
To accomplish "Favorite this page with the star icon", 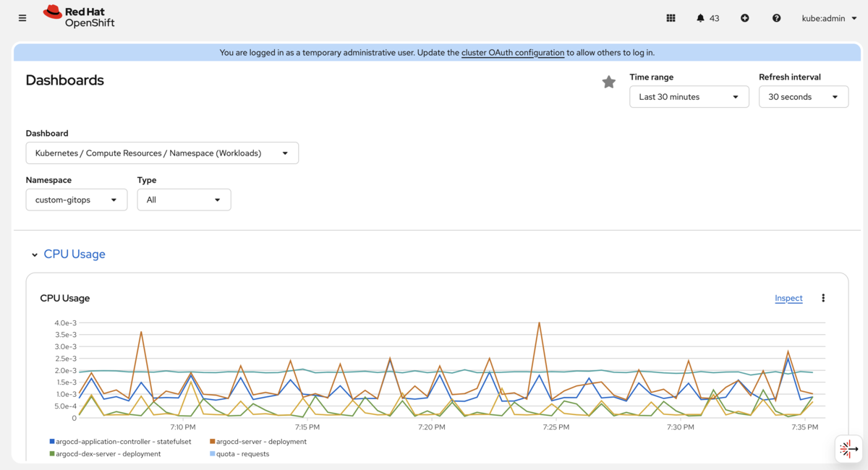I will coord(609,82).
